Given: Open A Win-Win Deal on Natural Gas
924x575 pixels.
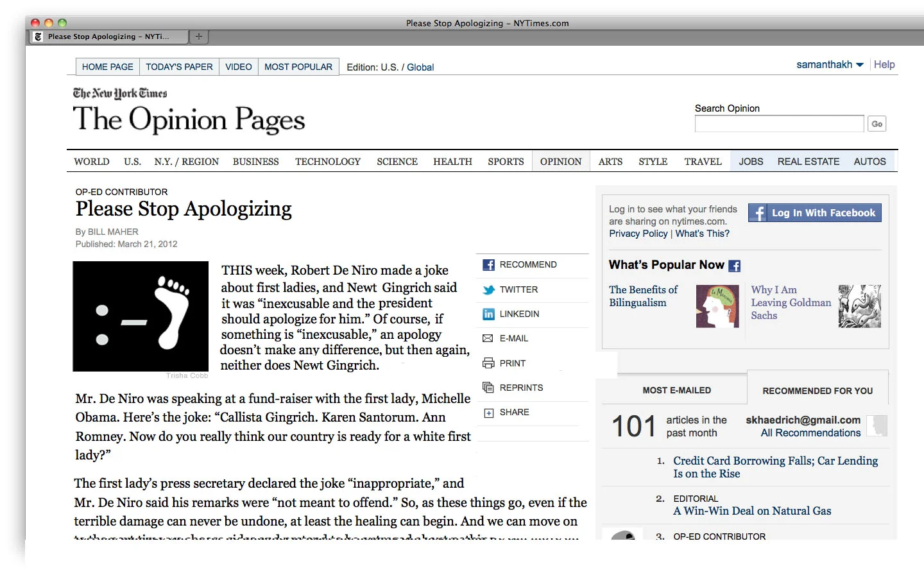Looking at the screenshot, I should pyautogui.click(x=752, y=511).
